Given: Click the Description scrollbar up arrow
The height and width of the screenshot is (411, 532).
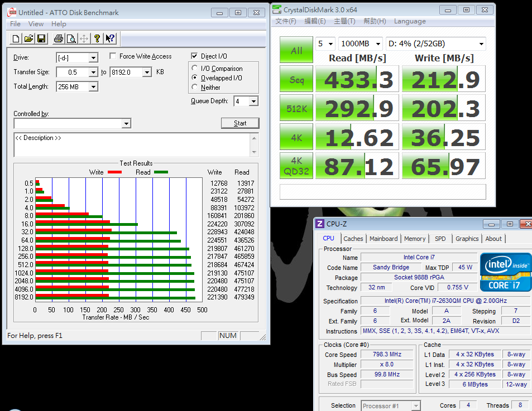Looking at the screenshot, I should pyautogui.click(x=254, y=138).
